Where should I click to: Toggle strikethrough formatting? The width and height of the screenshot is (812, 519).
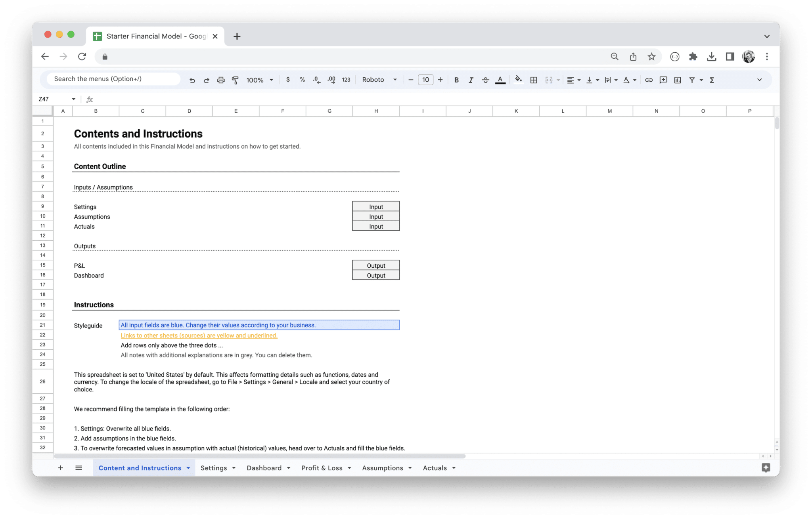pos(485,80)
